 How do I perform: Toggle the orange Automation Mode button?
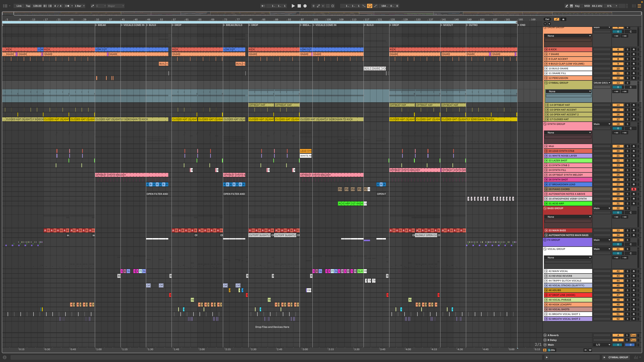pyautogui.click(x=556, y=19)
